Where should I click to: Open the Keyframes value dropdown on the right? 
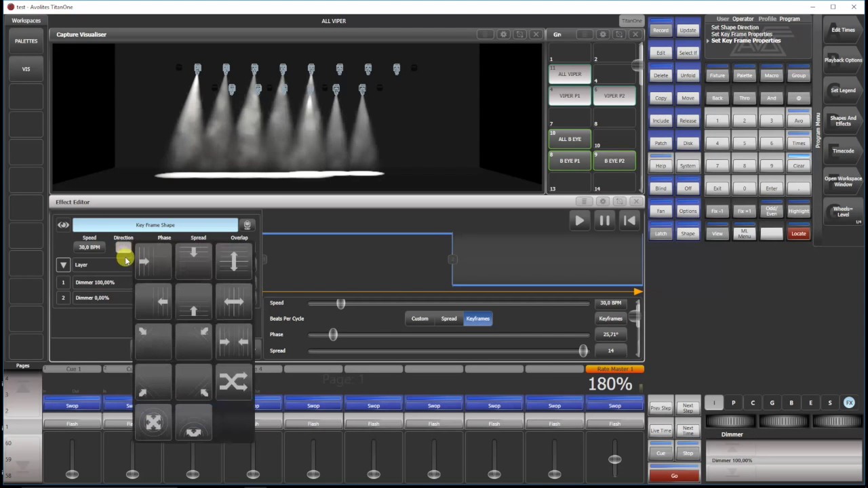[x=610, y=319]
